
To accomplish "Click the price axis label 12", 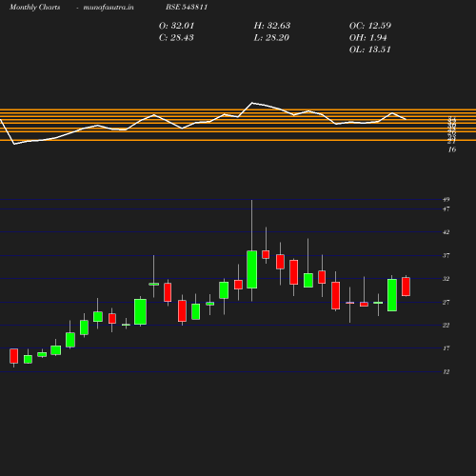I will coord(446,371).
